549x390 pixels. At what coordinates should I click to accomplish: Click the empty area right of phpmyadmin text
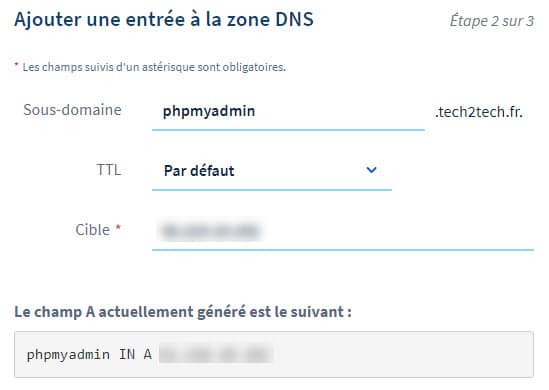[340, 112]
